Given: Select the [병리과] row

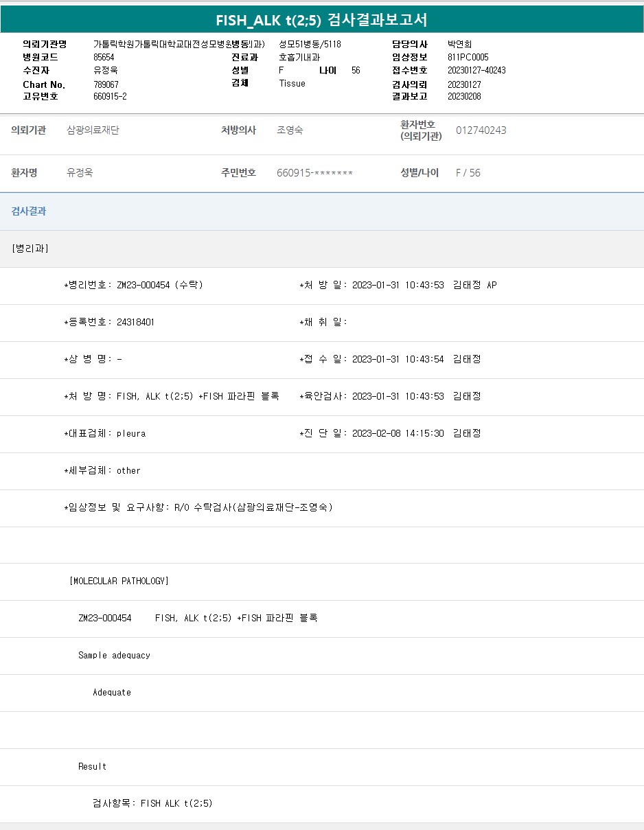Looking at the screenshot, I should pos(30,249).
